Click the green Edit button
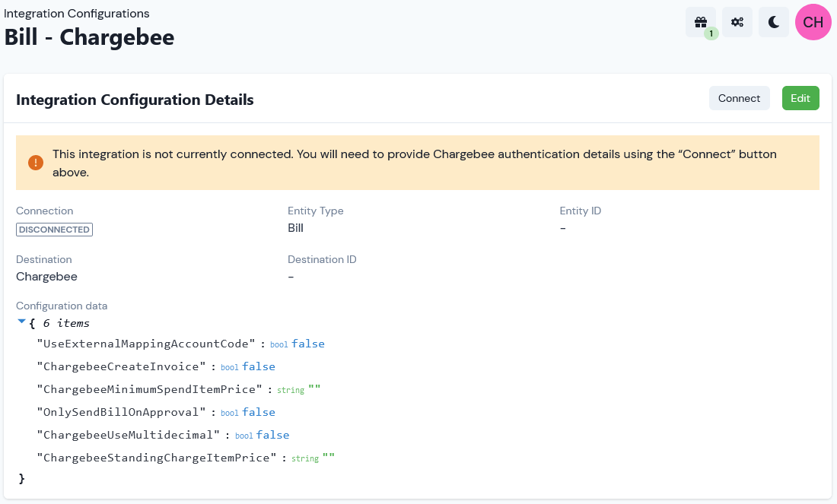 coord(800,98)
